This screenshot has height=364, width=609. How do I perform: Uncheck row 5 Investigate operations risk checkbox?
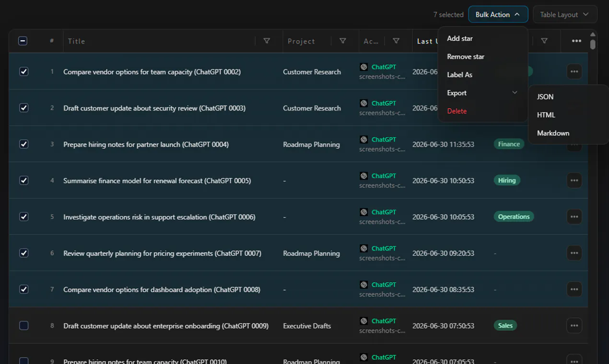pos(23,217)
